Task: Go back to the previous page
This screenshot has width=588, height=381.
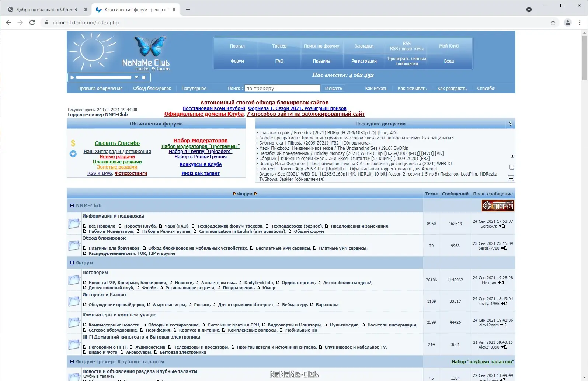Action: click(x=8, y=22)
